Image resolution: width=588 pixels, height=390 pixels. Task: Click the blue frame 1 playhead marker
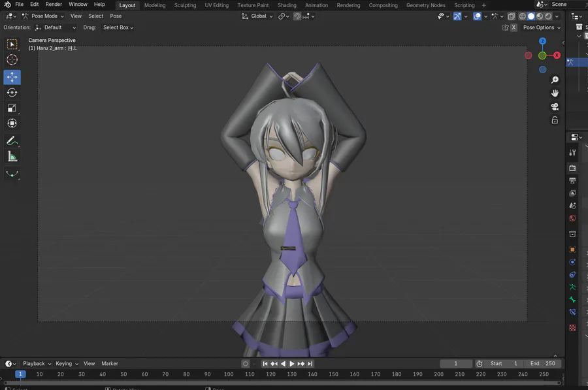click(20, 374)
